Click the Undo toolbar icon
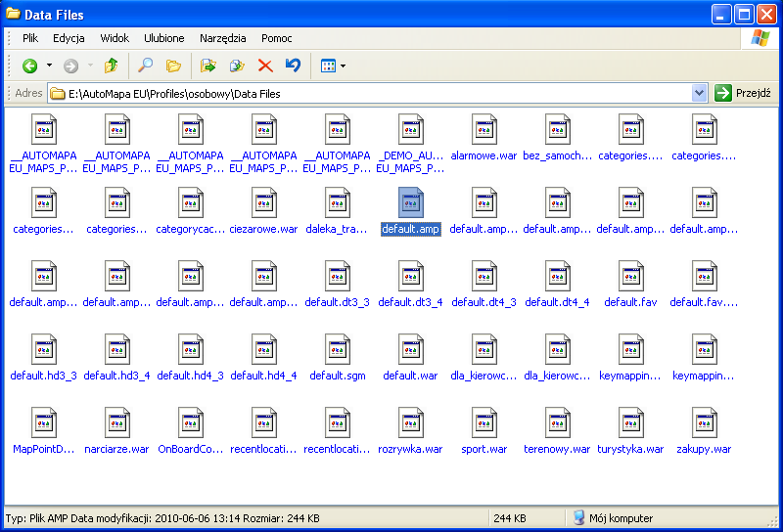Screen dimensions: 783x532 (293, 66)
